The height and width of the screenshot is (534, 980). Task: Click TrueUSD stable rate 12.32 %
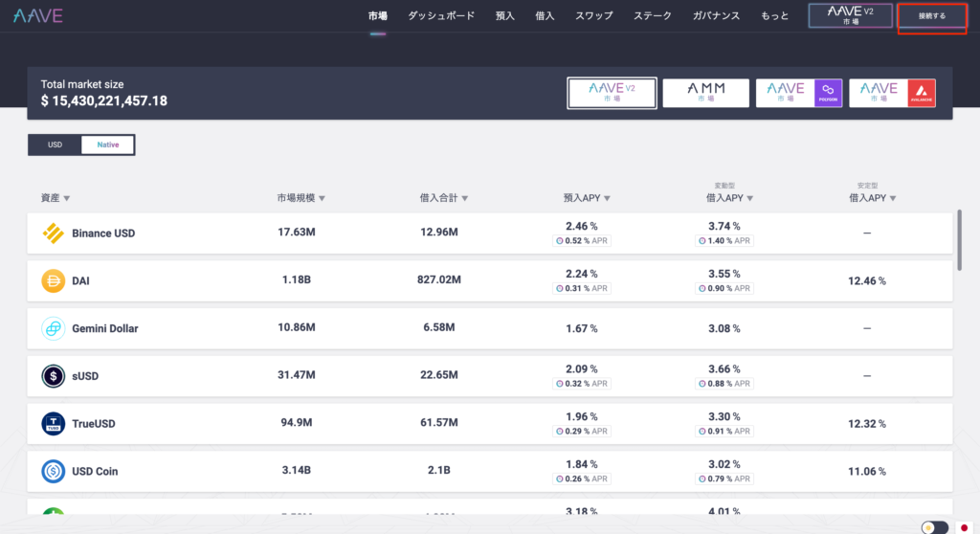867,423
